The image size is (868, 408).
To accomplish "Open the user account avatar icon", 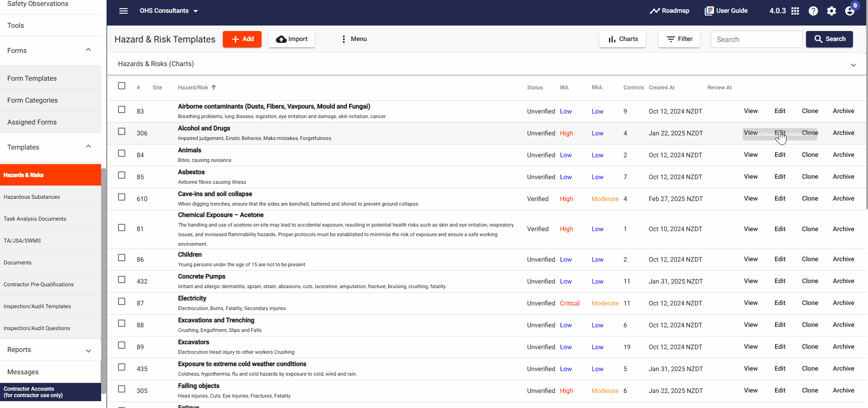I will click(x=850, y=11).
